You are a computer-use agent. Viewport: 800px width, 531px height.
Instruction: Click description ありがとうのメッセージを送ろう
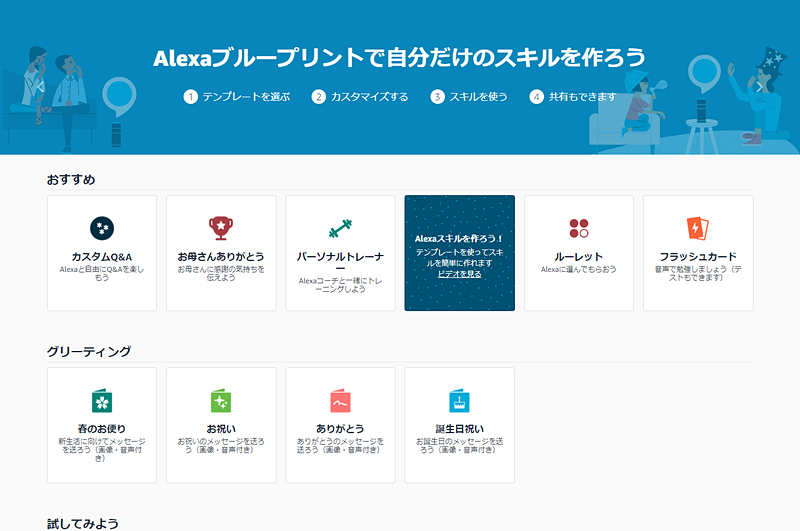pos(340,446)
